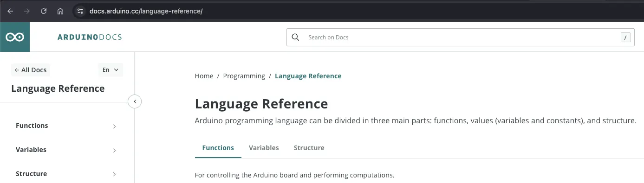
Task: Go to Home breadcrumb
Action: point(204,76)
